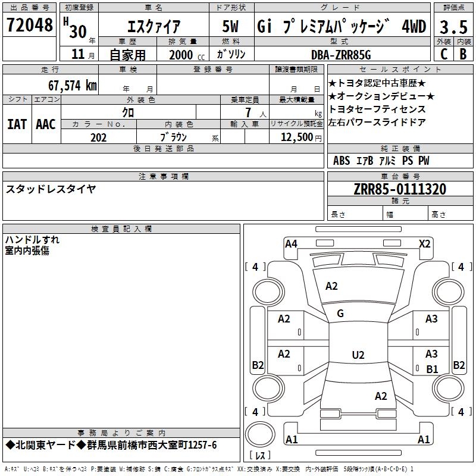
Task: Click seating capacity 7 人
Action: pos(255,112)
